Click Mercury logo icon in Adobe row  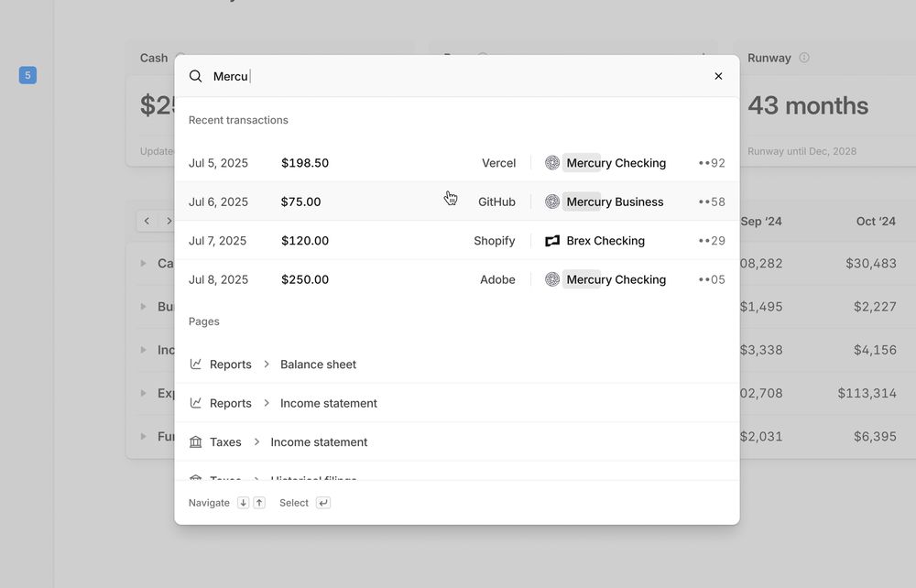point(552,279)
